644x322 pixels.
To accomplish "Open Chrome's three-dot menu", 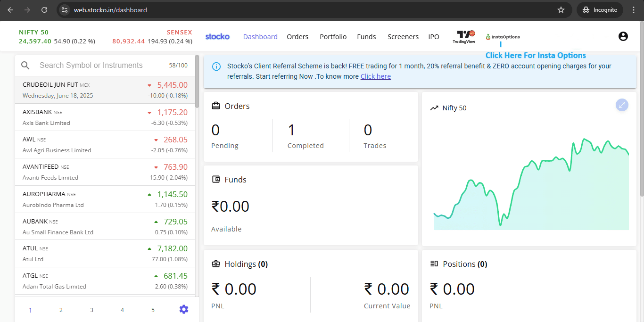I will point(634,10).
